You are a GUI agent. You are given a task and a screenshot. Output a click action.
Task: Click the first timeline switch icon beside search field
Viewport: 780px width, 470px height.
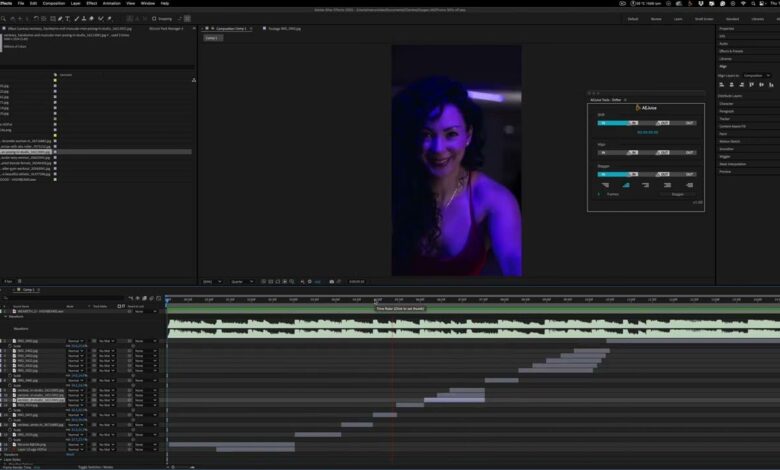pos(131,298)
